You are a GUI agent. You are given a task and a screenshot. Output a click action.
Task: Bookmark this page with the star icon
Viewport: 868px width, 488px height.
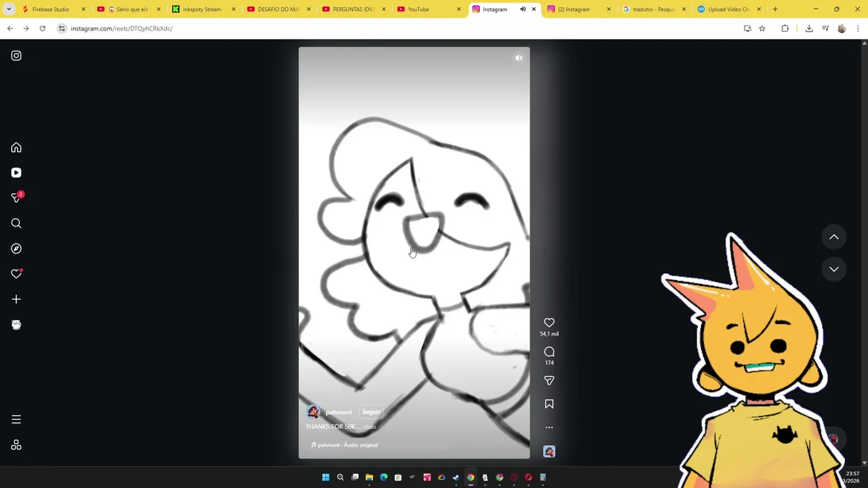[x=762, y=28]
